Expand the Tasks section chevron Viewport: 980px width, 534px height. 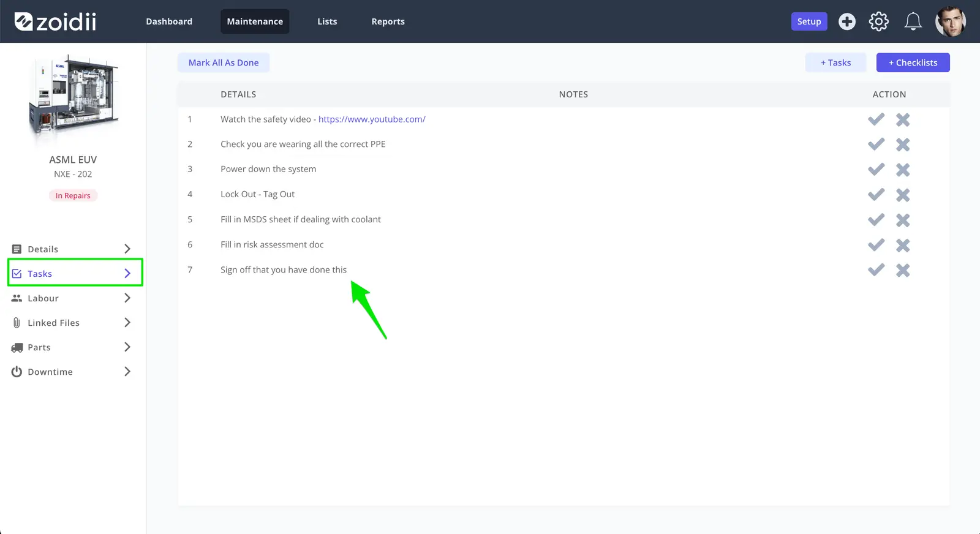point(127,273)
